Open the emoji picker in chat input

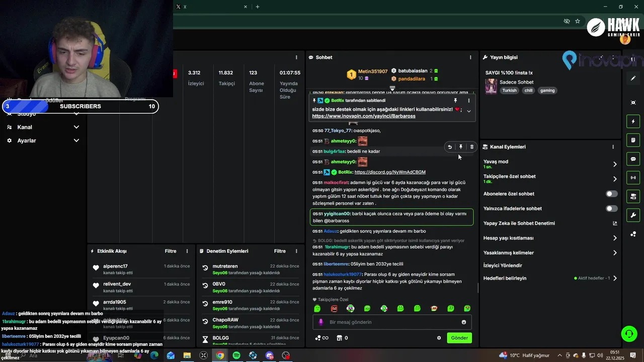click(464, 322)
